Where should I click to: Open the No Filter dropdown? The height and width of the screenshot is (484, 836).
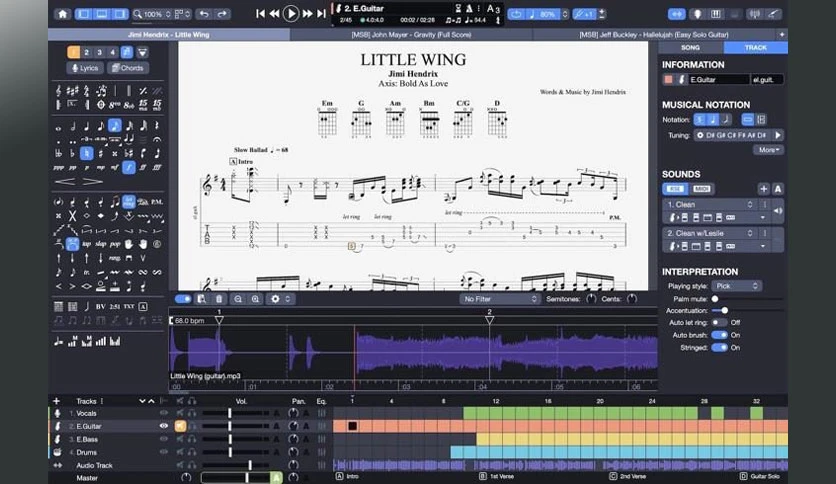click(500, 299)
